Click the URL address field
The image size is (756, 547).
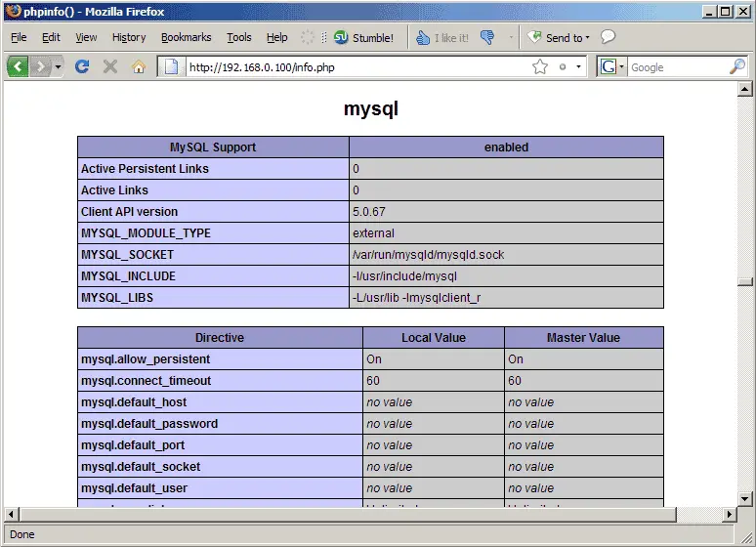[352, 67]
